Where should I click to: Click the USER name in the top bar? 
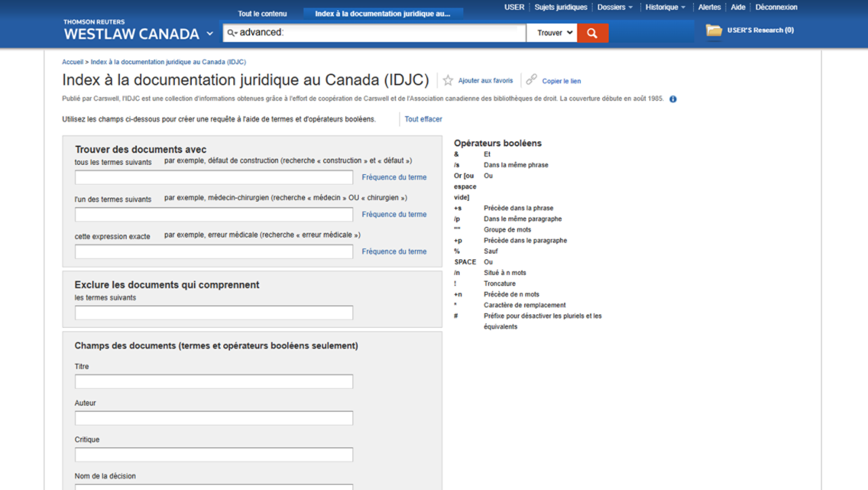pos(514,7)
